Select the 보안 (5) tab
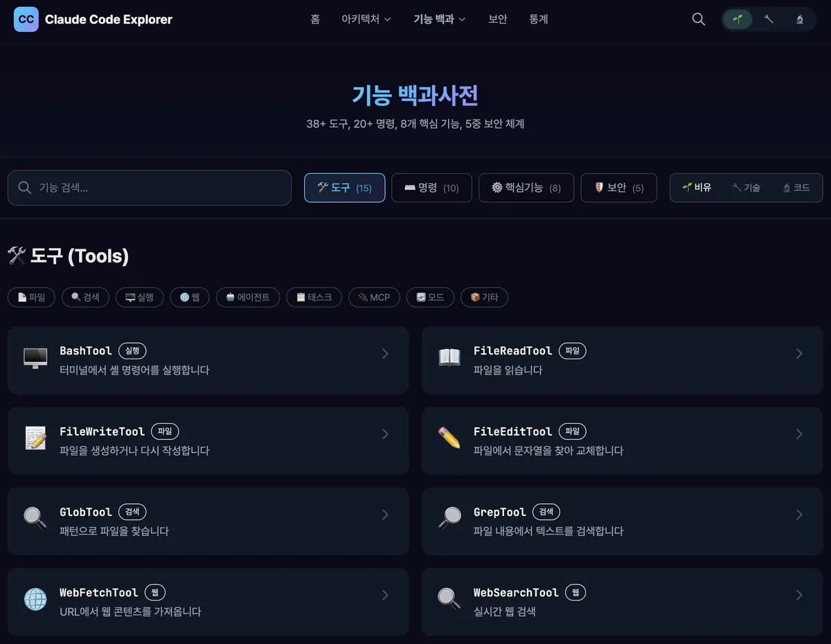The height and width of the screenshot is (644, 831). [x=619, y=188]
